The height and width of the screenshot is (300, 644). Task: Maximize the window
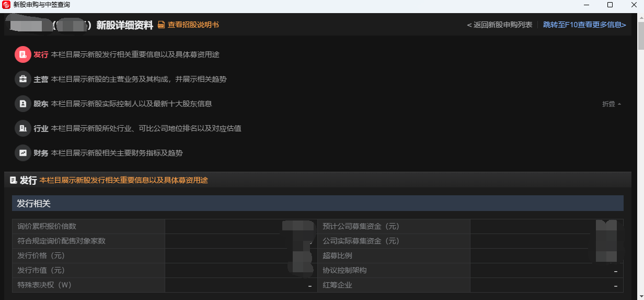point(609,5)
